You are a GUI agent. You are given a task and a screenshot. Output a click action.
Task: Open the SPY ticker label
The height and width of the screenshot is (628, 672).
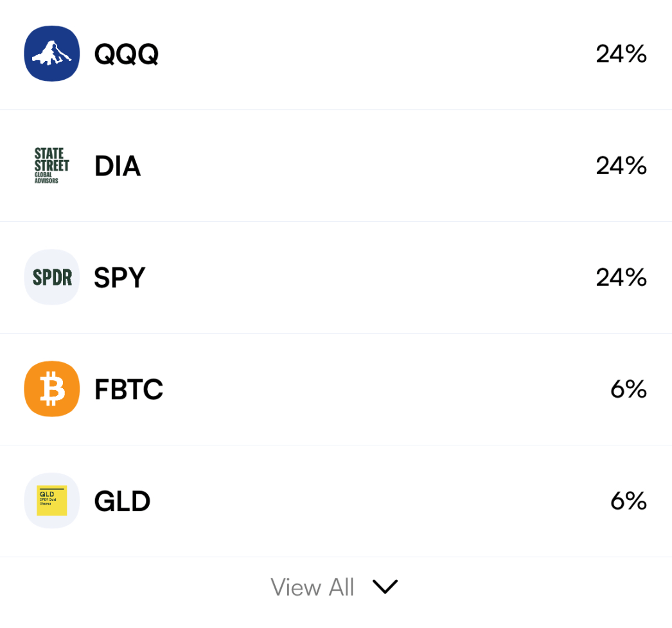[x=120, y=278]
